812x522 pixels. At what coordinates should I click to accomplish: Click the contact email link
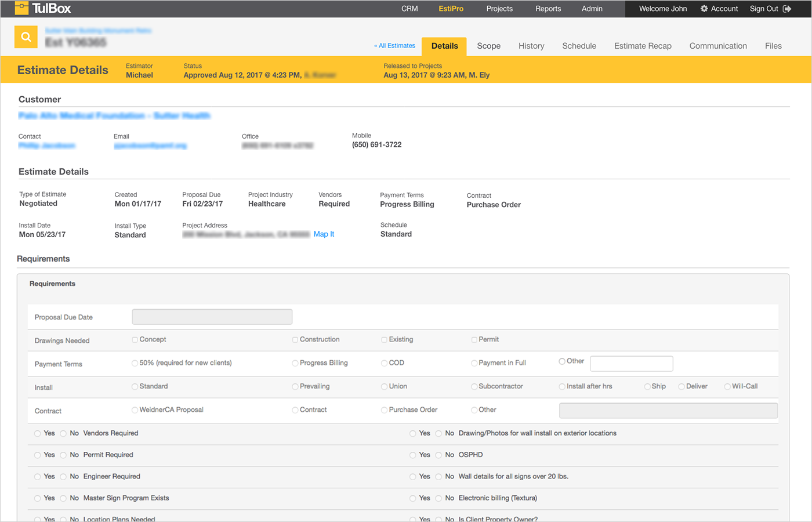[x=150, y=146]
